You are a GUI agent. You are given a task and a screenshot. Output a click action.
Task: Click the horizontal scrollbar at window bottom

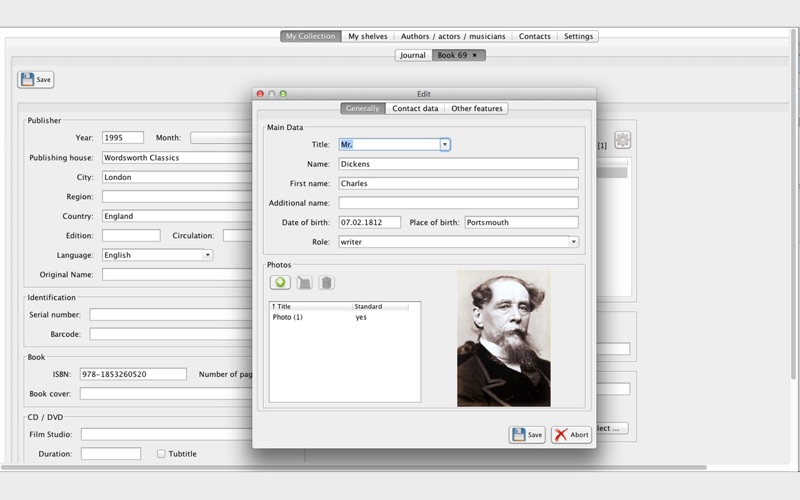tap(354, 467)
